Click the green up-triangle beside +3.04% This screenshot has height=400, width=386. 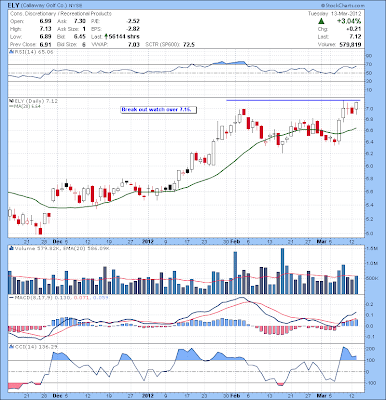point(321,21)
